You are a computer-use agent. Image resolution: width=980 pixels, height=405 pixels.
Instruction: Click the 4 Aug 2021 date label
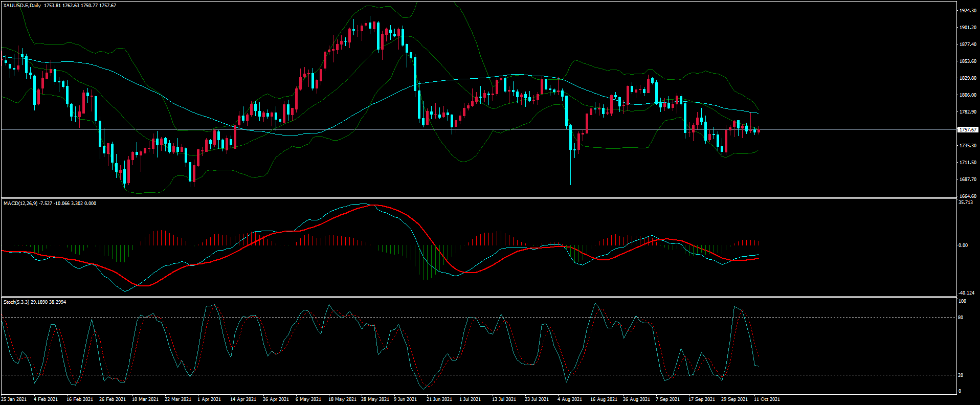(570, 399)
